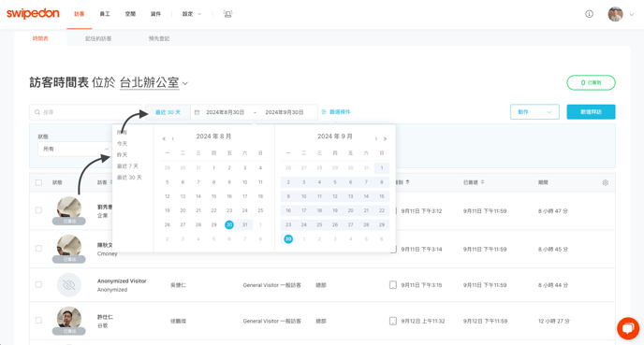
Task: Click the 9月12日 下午11:59 sign-out cell
Action: pyautogui.click(x=485, y=321)
